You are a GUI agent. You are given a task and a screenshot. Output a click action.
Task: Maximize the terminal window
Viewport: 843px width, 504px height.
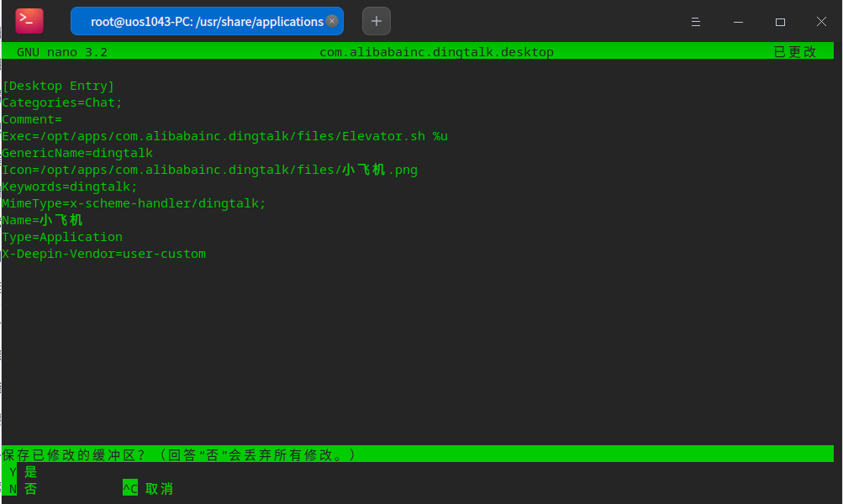780,22
